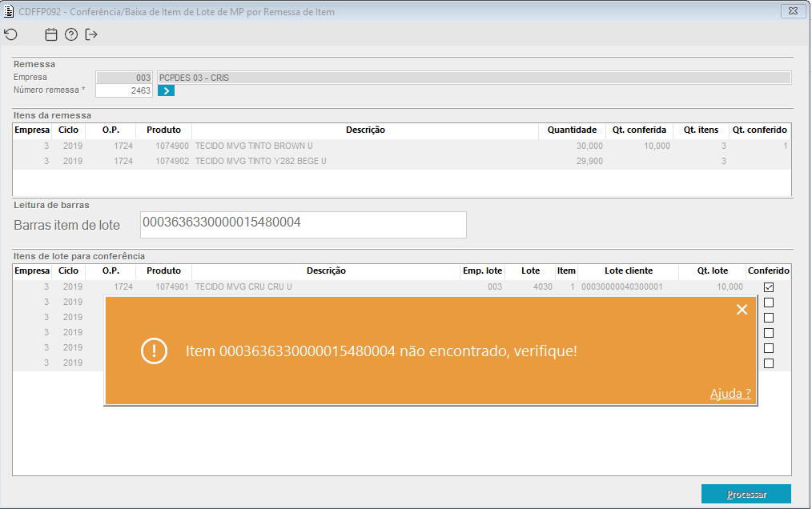Close the CDFFP092 window
The width and height of the screenshot is (812, 509).
[793, 11]
